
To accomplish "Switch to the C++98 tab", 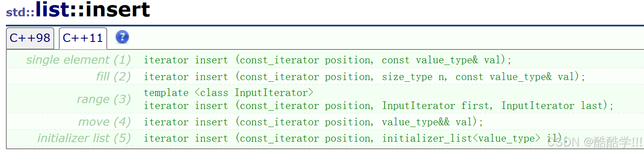I will coord(30,38).
